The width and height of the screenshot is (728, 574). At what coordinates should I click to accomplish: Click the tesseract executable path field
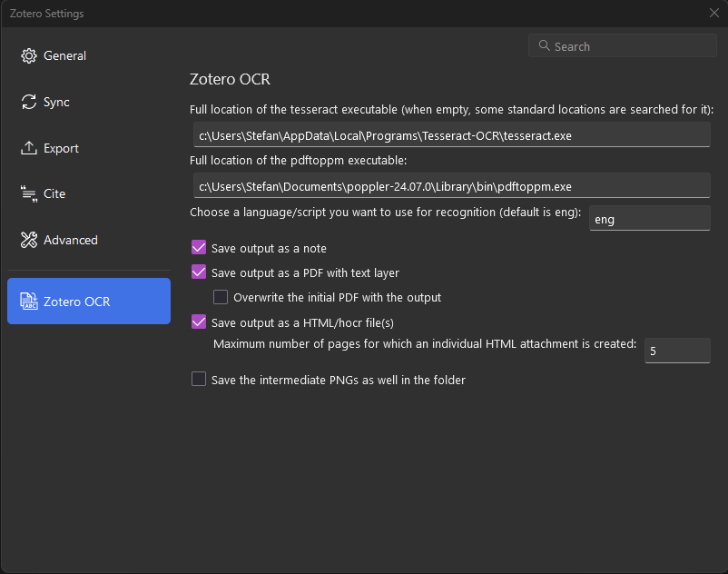coord(452,135)
